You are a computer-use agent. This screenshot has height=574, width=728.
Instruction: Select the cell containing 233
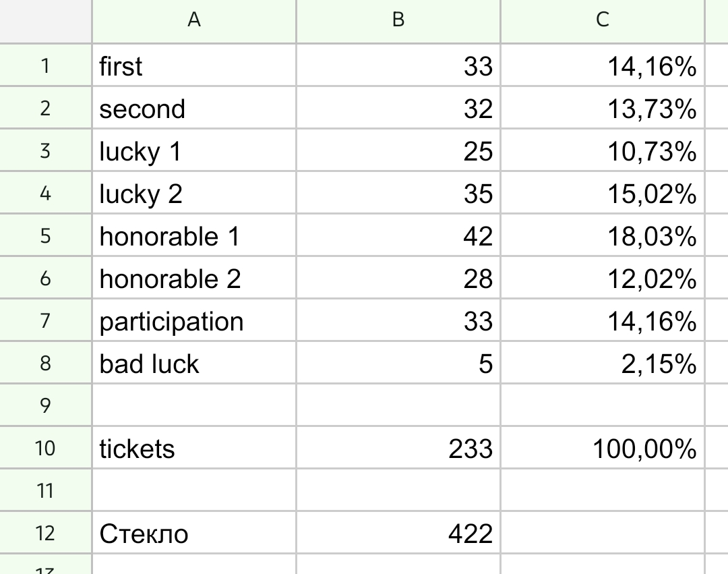click(398, 448)
